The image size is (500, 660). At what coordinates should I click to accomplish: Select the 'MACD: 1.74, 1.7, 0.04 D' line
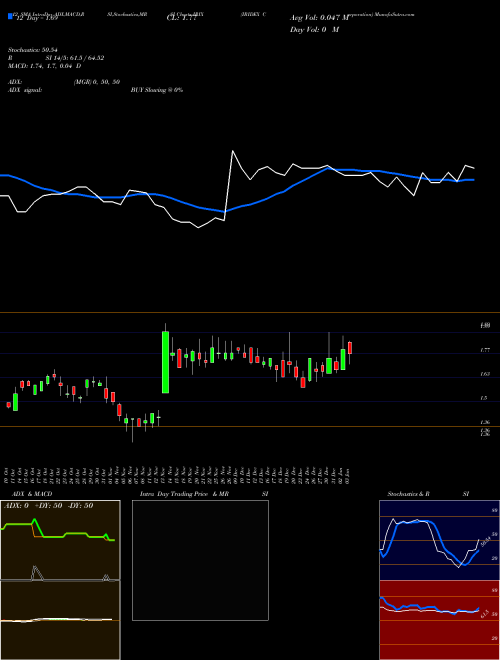pyautogui.click(x=45, y=66)
